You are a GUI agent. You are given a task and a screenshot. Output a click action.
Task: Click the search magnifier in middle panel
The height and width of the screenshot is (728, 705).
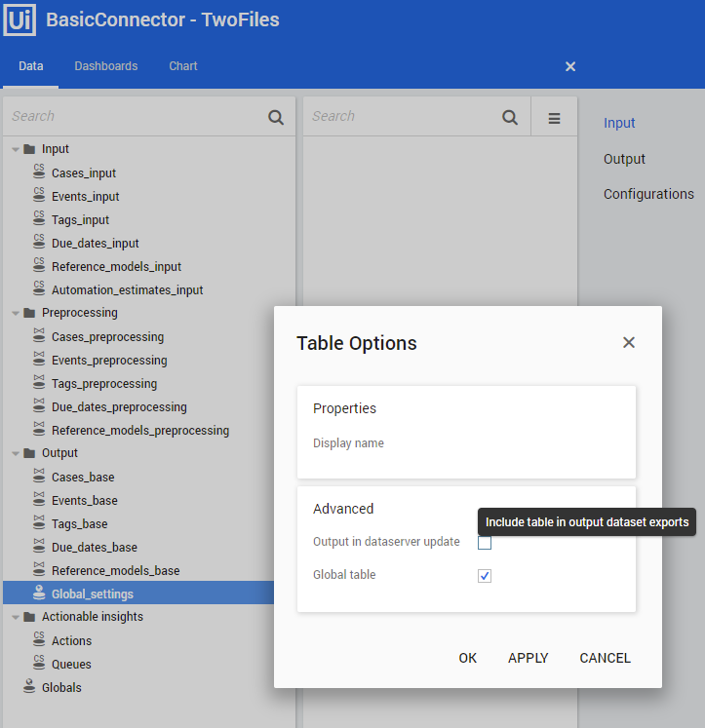(510, 117)
